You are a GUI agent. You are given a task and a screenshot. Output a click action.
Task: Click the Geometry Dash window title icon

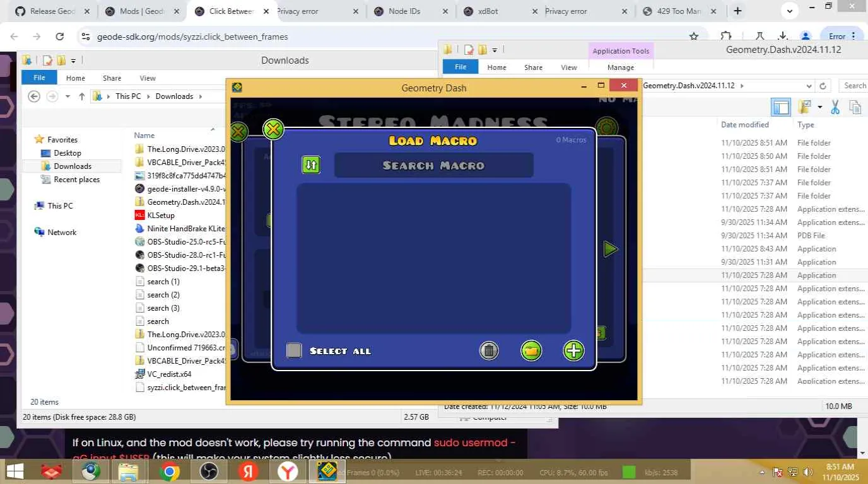click(x=237, y=88)
